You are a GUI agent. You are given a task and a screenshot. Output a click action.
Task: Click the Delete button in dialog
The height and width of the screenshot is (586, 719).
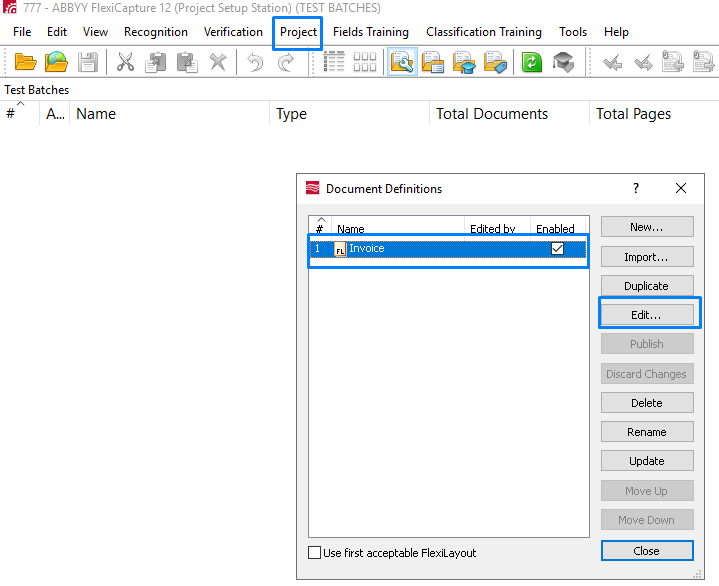[647, 403]
